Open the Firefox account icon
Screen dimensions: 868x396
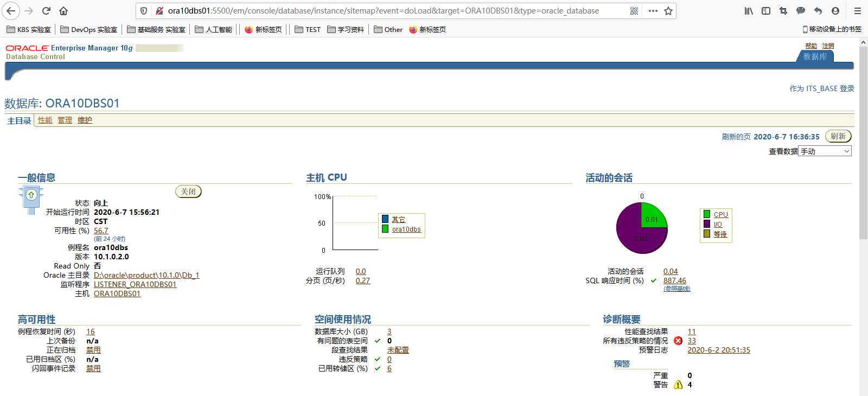point(835,11)
